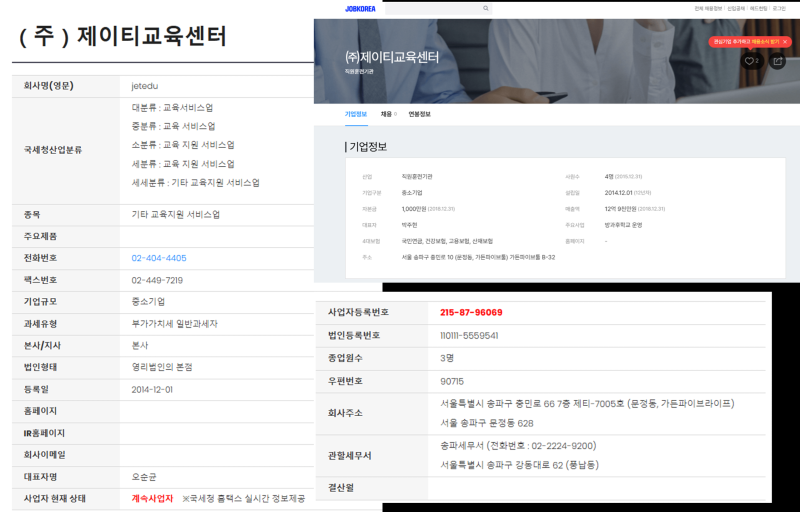This screenshot has height=512, width=800.
Task: Select the 부가가치세 일반과세자 value
Action: [x=174, y=323]
